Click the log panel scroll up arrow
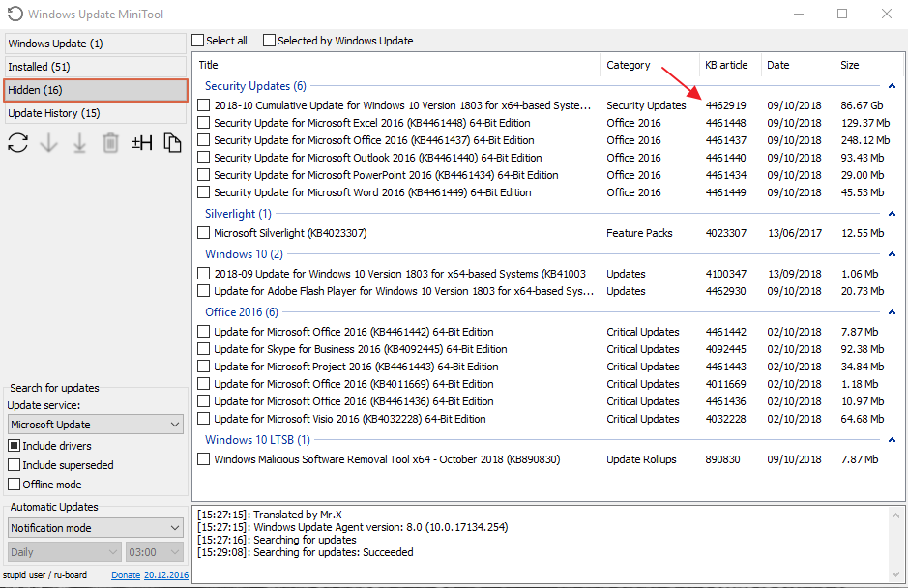 (895, 515)
